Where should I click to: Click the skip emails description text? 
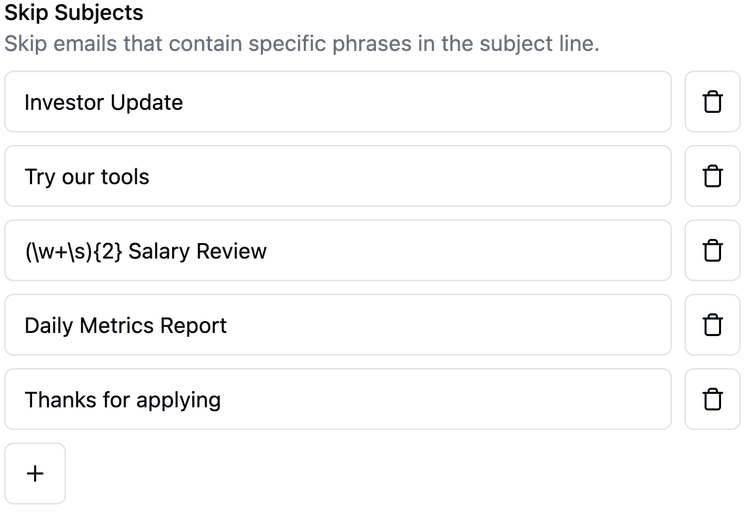[x=300, y=45]
